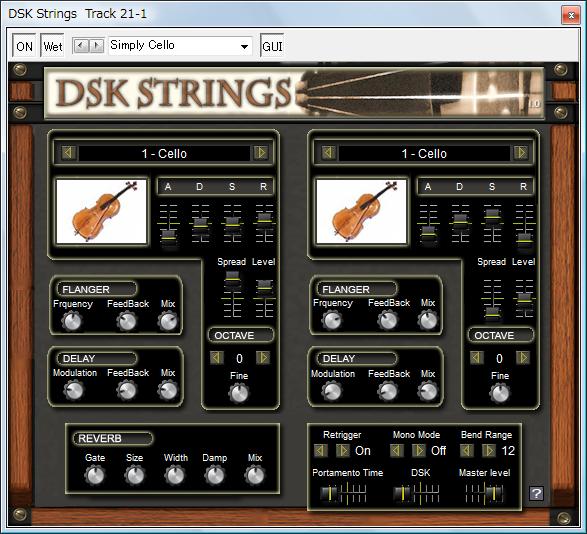Click left layer Spread slider handle
Image resolution: width=587 pixels, height=534 pixels.
point(232,279)
